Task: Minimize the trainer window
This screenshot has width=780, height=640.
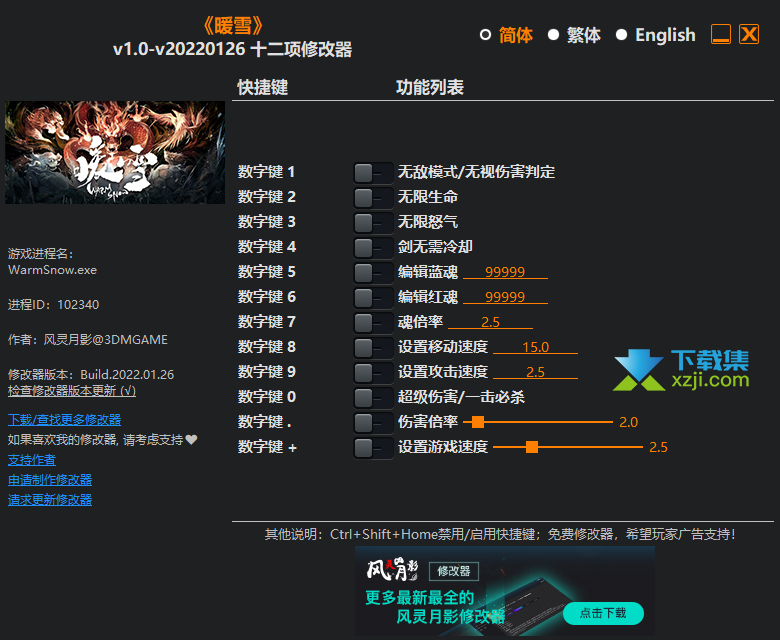Action: point(721,34)
